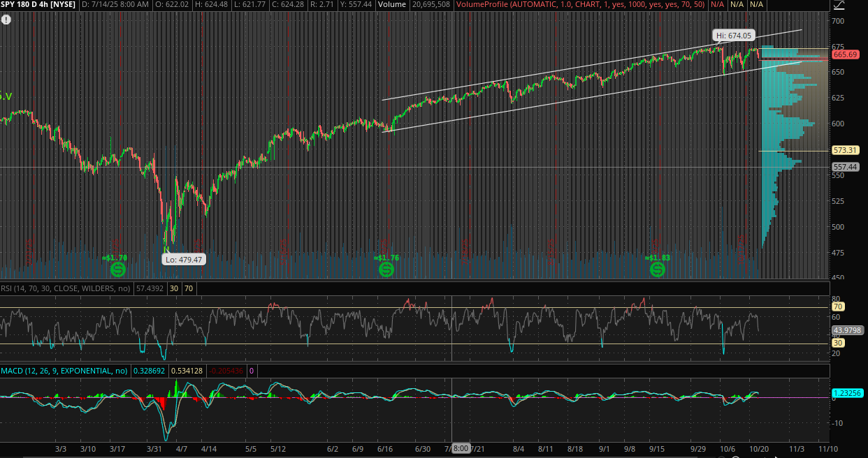Click the $1.70 dividend icon
Screen dimensions: 868x458
(117, 269)
